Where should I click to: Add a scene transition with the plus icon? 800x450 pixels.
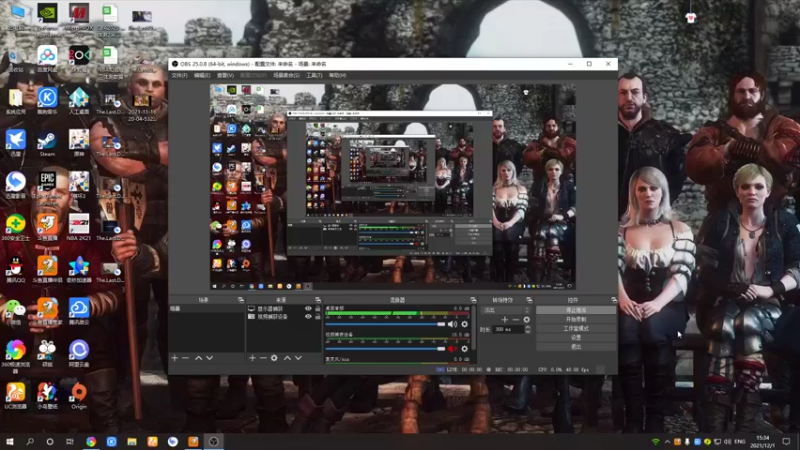click(505, 320)
